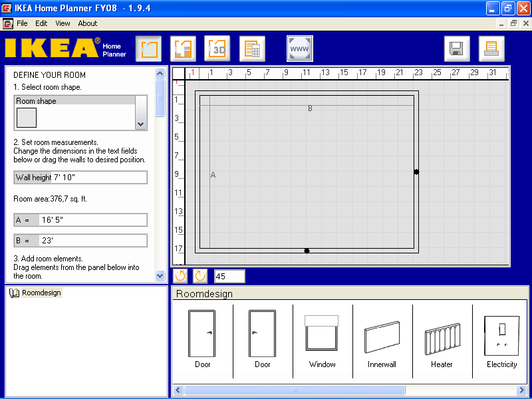532x399 pixels.
Task: Open the File menu
Action: 23,23
